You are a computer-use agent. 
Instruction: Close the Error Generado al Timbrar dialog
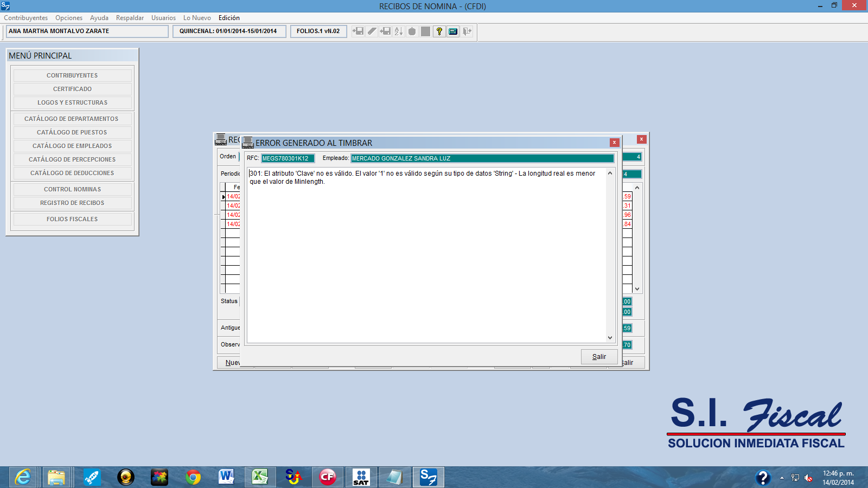point(614,143)
